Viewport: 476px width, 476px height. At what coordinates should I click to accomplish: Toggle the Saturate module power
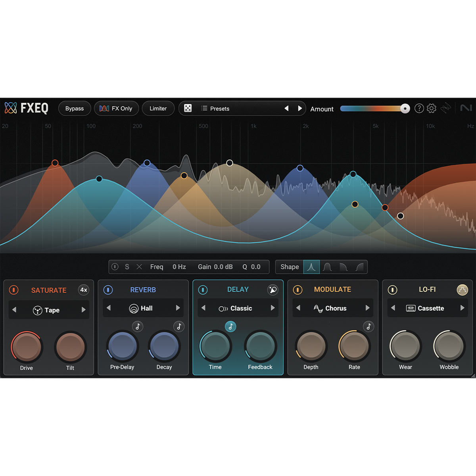pyautogui.click(x=13, y=290)
